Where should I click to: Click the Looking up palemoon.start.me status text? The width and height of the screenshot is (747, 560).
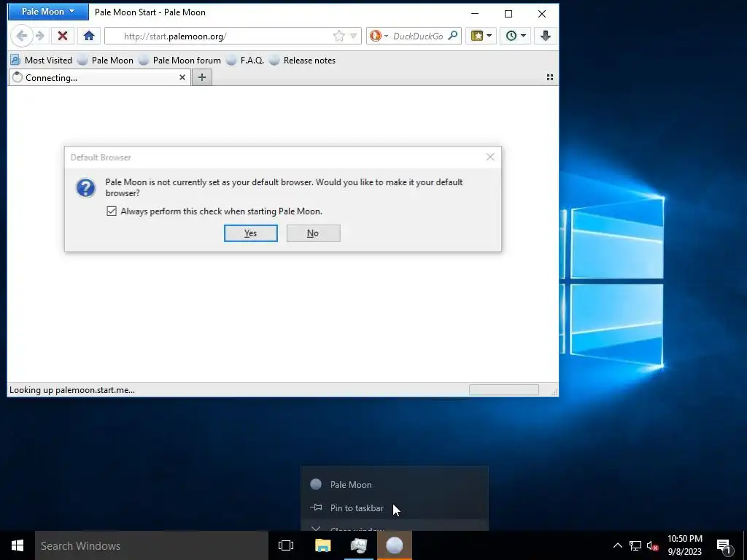point(72,390)
